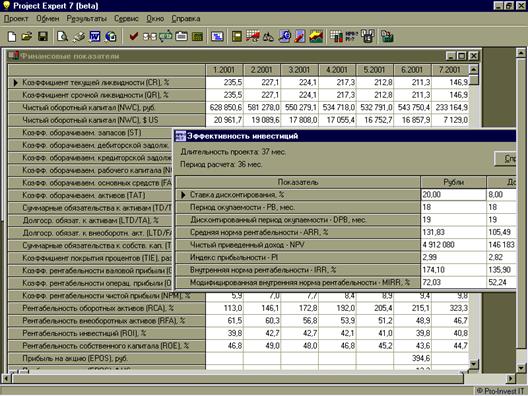Image resolution: width=528 pixels, height=396 pixels.
Task: Click the table's vertical scrollbar up arrow
Action: coord(473,70)
